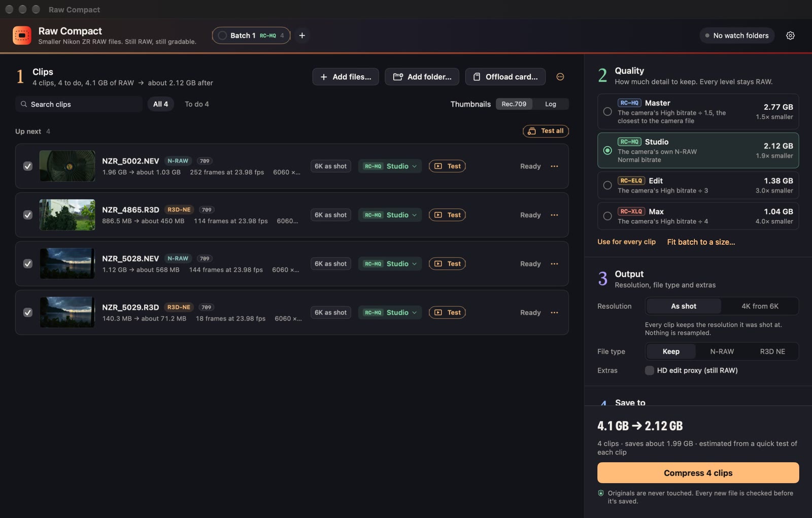Select the Max quality radio option
Viewport: 812px width, 518px height.
[607, 216]
